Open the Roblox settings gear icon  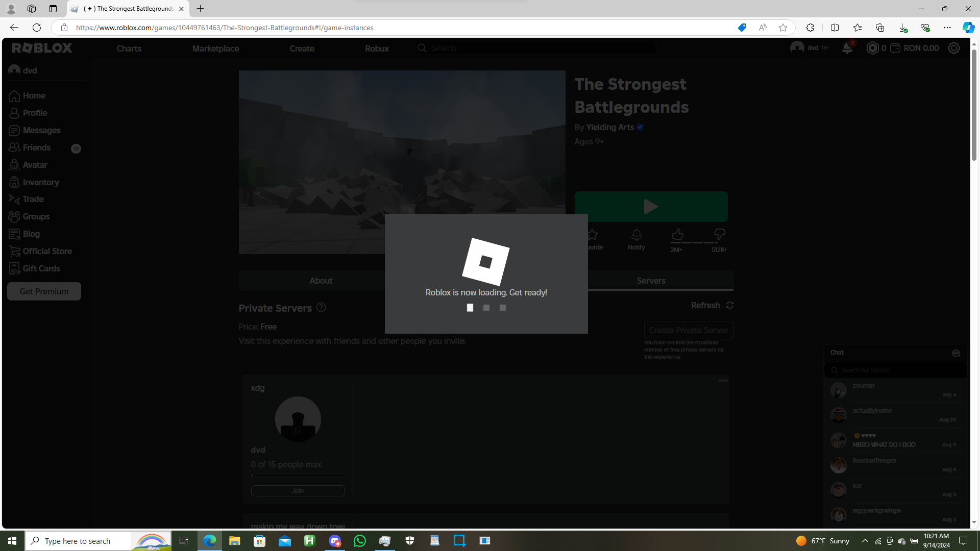[x=953, y=48]
